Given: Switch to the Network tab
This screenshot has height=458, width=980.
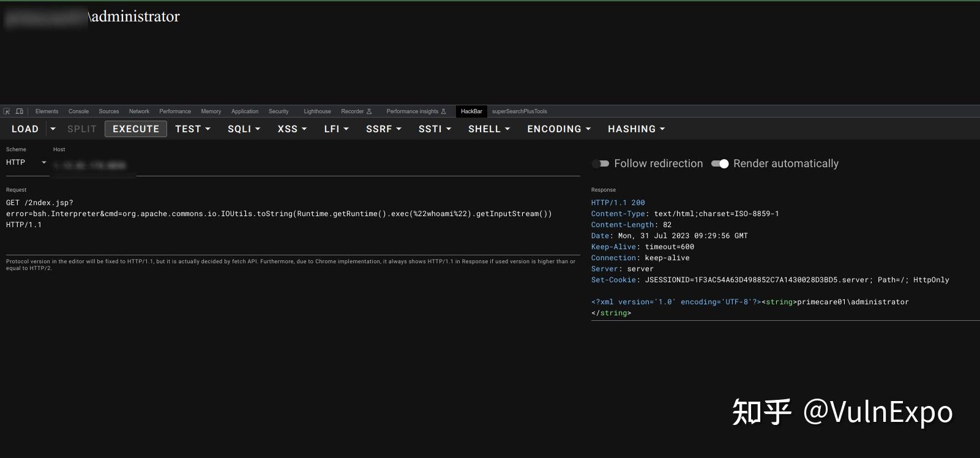Looking at the screenshot, I should click(139, 111).
